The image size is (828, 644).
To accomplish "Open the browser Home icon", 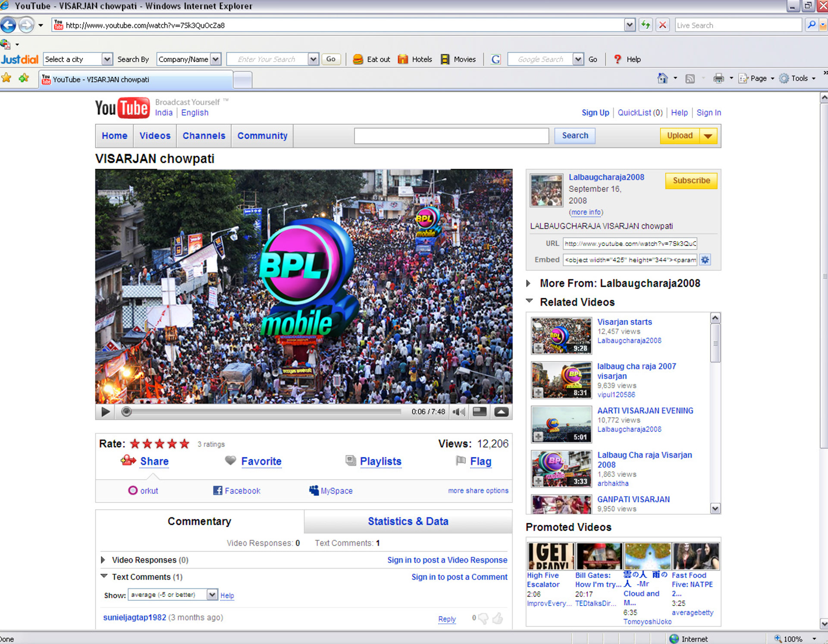I will pos(662,78).
